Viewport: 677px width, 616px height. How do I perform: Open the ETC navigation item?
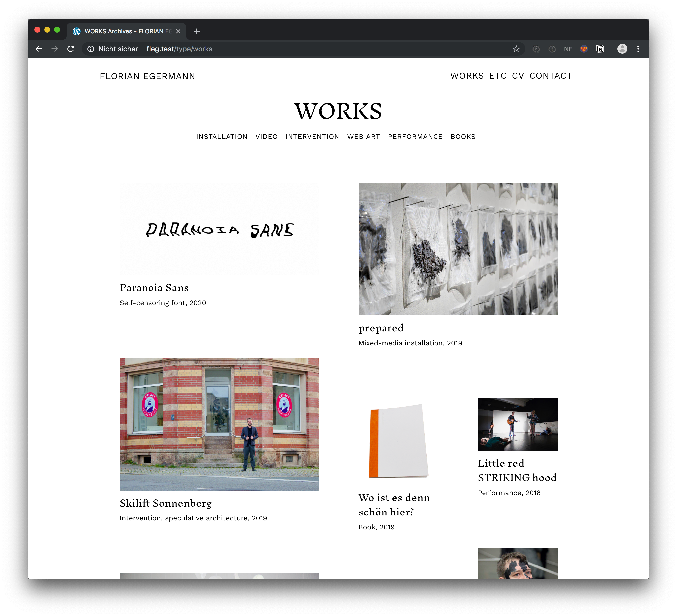click(498, 76)
